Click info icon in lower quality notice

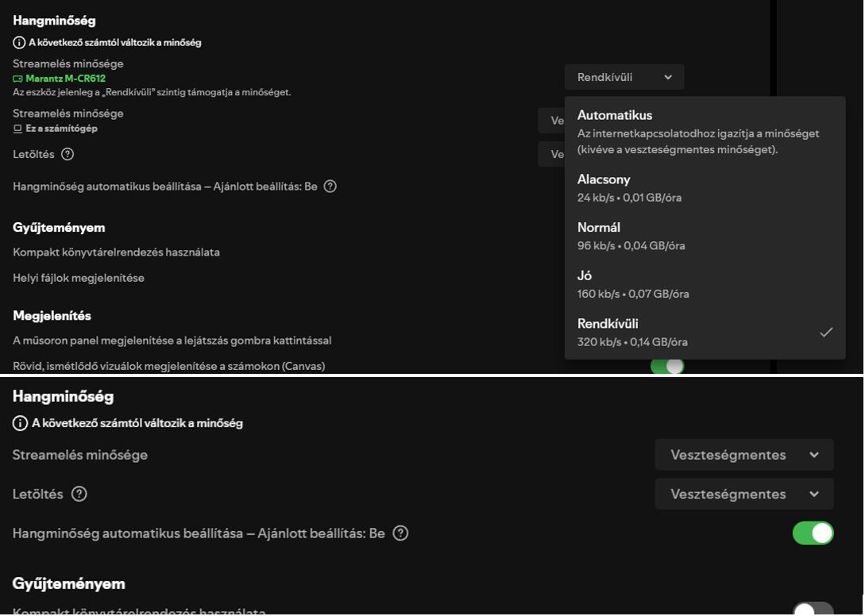coord(20,423)
